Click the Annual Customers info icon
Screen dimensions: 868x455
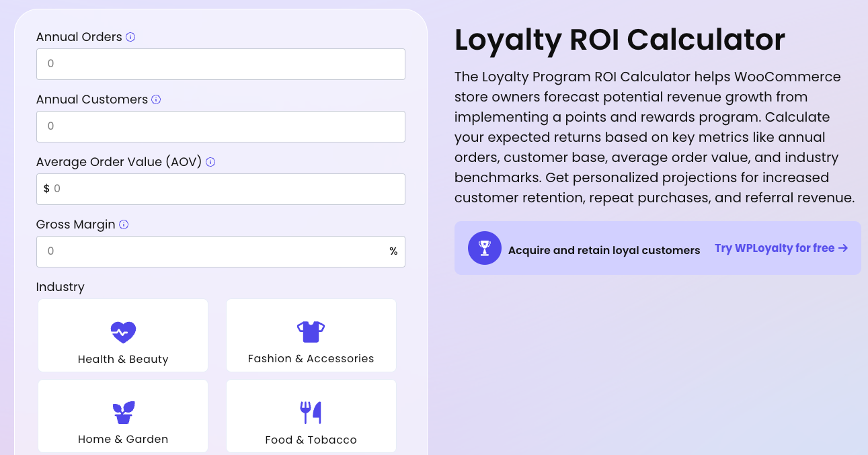click(156, 99)
